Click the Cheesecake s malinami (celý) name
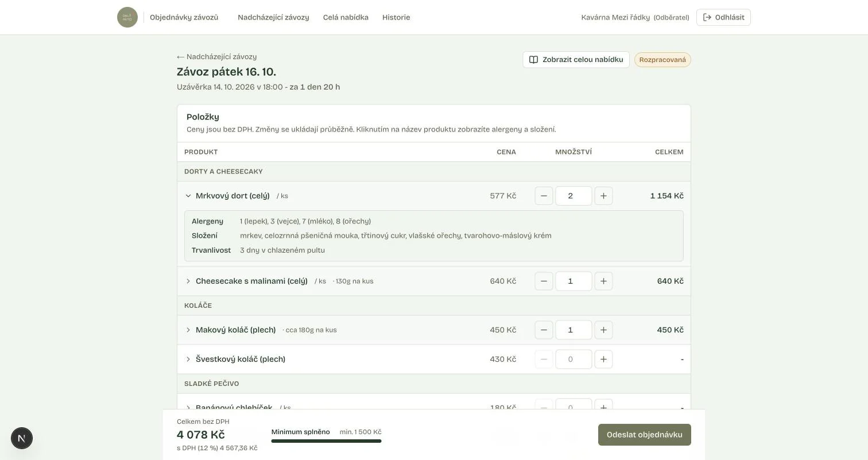This screenshot has height=460, width=868. [x=251, y=281]
